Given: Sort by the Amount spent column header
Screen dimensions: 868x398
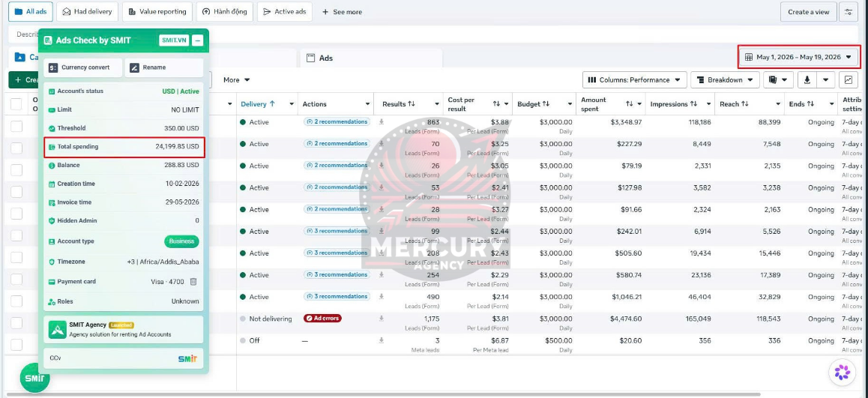Looking at the screenshot, I should click(594, 104).
